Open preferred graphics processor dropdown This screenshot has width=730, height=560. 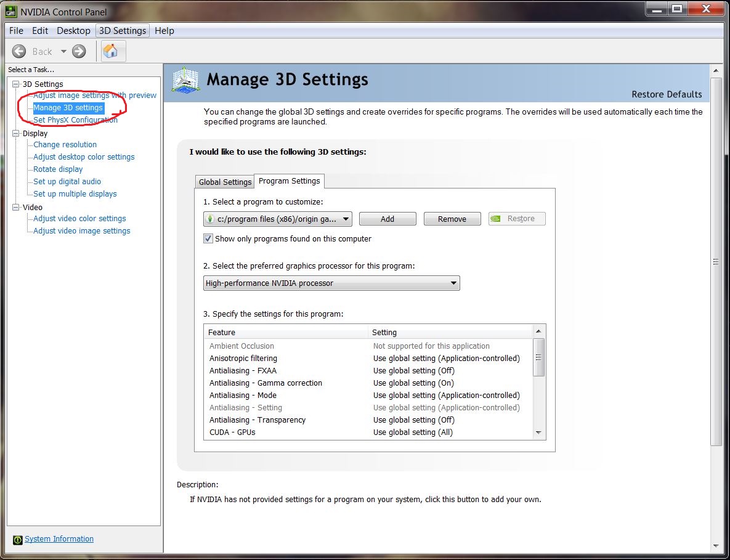coord(331,283)
